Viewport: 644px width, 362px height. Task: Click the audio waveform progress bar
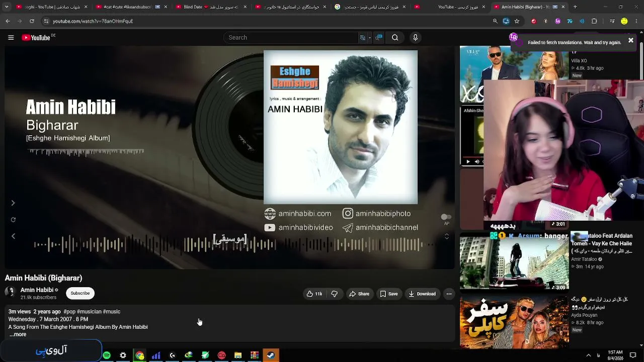234,245
